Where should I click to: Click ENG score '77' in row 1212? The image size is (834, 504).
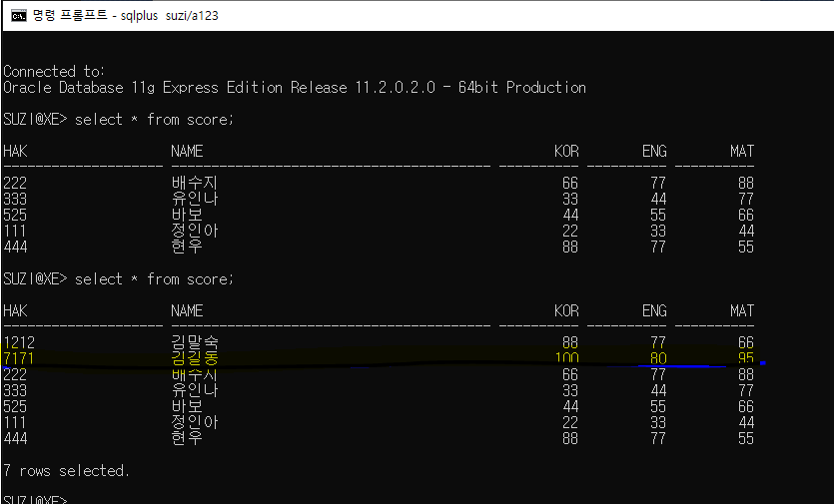(658, 343)
